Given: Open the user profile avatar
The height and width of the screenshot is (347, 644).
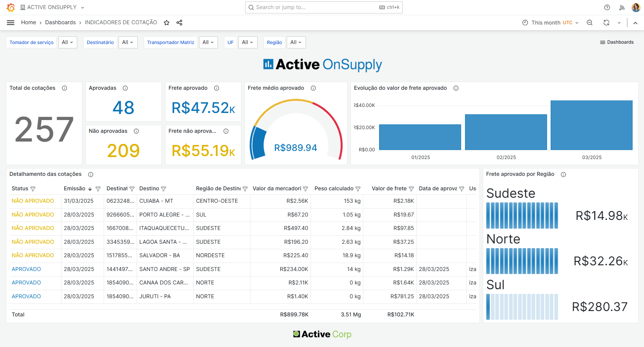Looking at the screenshot, I should pos(636,7).
